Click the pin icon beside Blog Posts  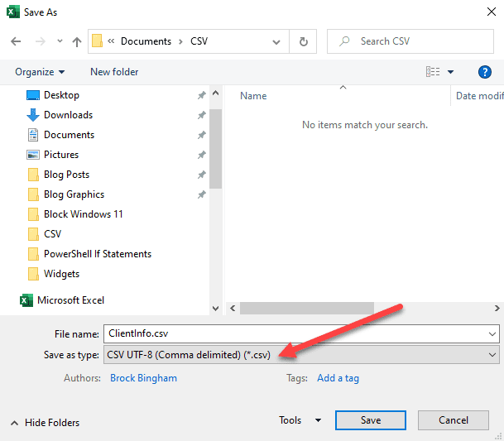202,175
